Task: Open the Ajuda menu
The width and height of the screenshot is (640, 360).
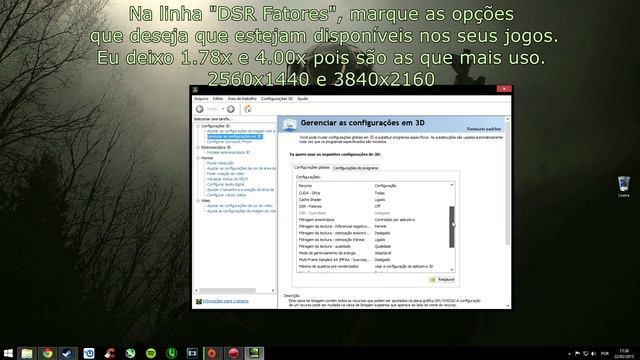Action: (302, 99)
